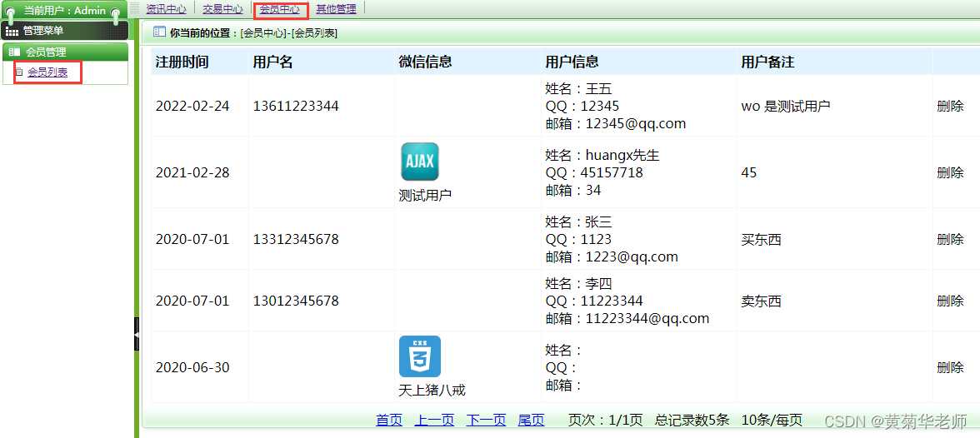This screenshot has width=980, height=438.
Task: Open 会员列表 in the sidebar
Action: click(47, 72)
